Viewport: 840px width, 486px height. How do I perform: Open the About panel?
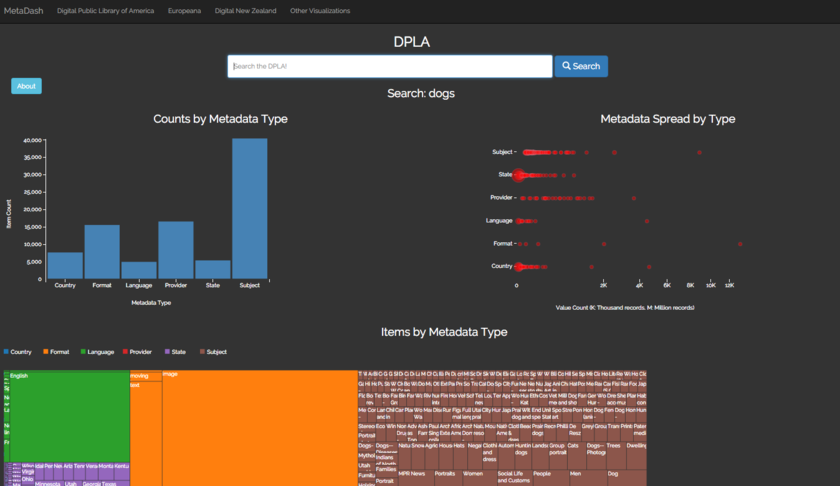pos(26,86)
